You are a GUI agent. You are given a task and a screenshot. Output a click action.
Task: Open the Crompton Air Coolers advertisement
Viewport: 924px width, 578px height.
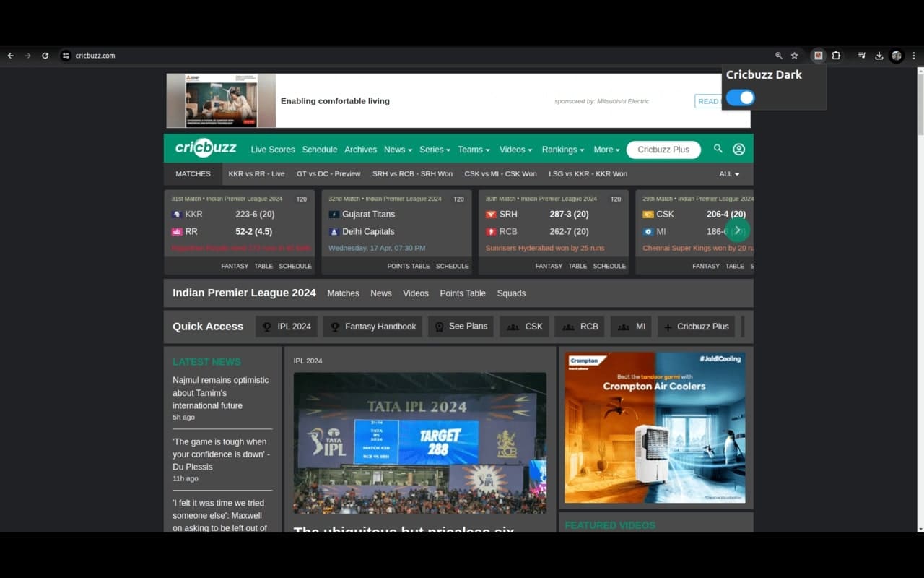tap(655, 428)
